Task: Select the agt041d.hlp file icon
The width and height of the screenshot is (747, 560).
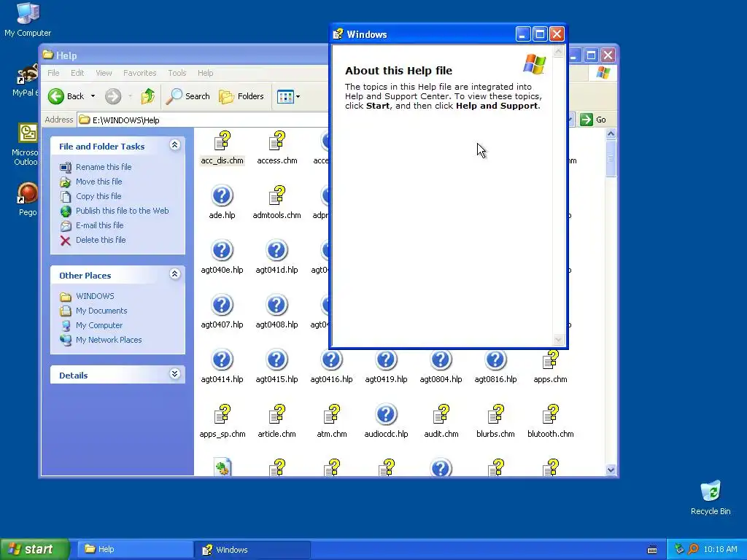Action: 276,251
